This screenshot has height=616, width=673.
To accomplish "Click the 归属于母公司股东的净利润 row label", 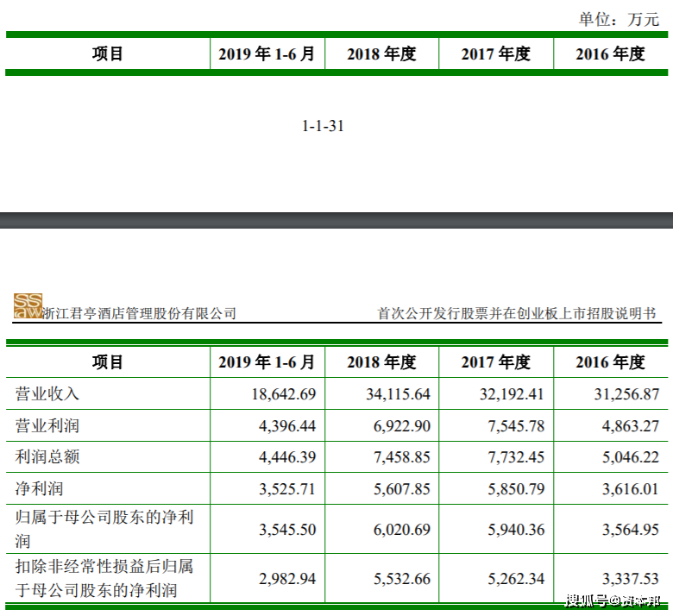I will (x=104, y=529).
